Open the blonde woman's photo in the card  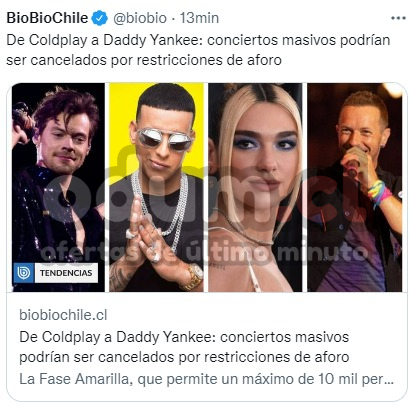click(x=255, y=187)
